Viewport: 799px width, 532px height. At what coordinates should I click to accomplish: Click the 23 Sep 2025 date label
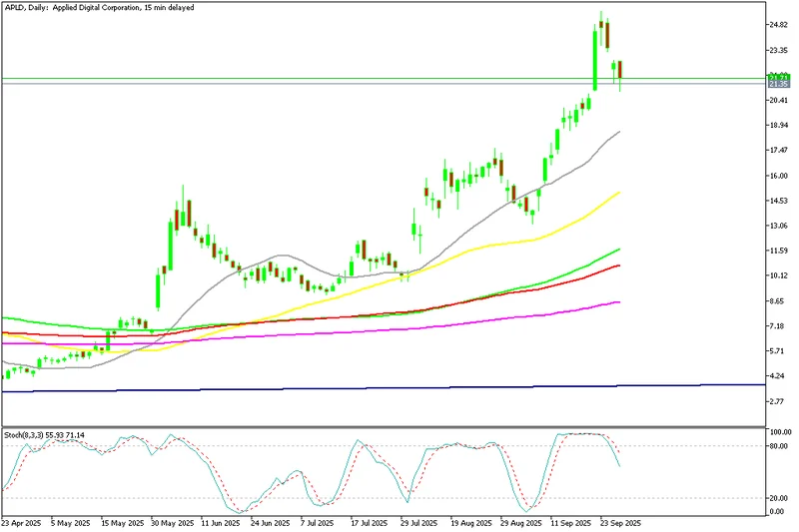(x=620, y=522)
